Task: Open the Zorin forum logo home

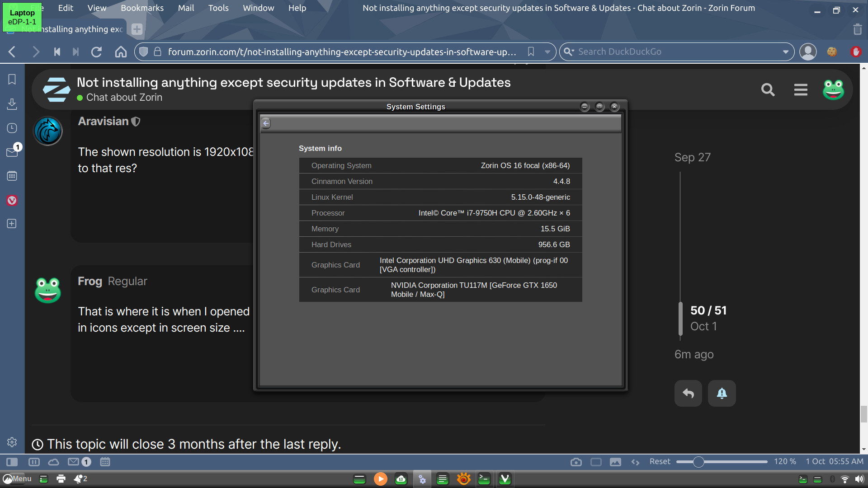Action: 57,89
